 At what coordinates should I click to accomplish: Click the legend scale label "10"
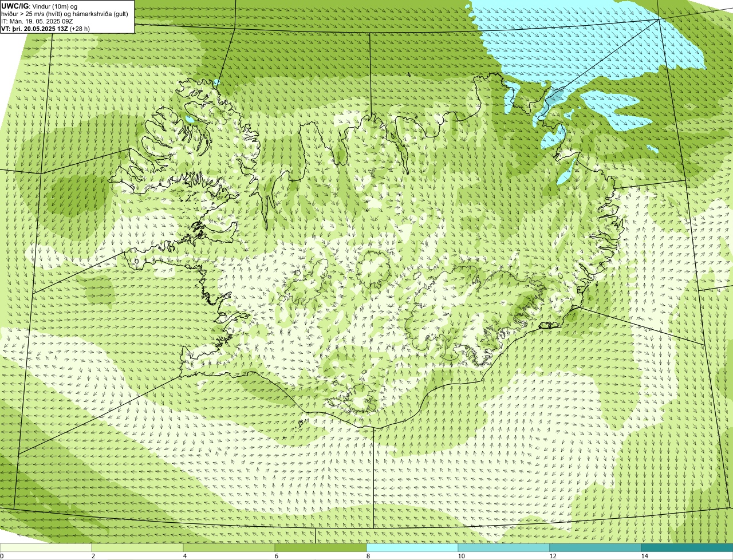(x=462, y=556)
